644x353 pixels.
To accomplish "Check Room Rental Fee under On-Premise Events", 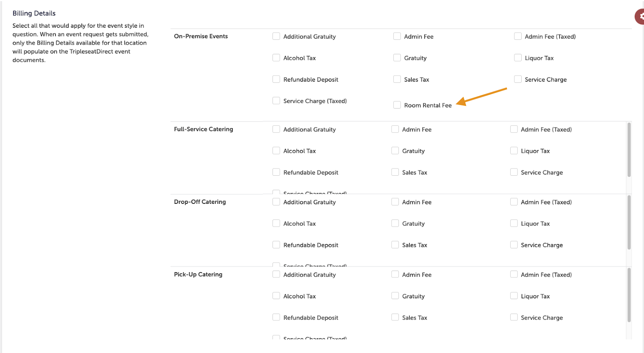I will (397, 105).
